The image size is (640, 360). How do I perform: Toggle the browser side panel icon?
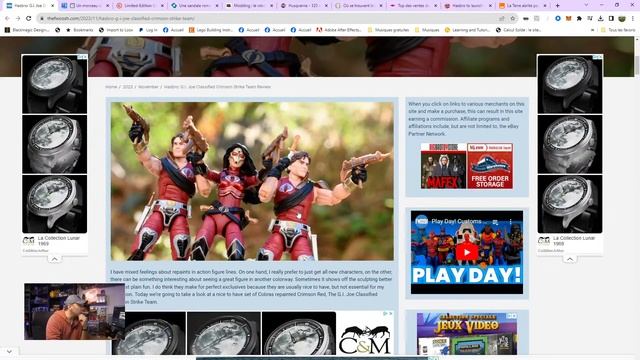611,18
